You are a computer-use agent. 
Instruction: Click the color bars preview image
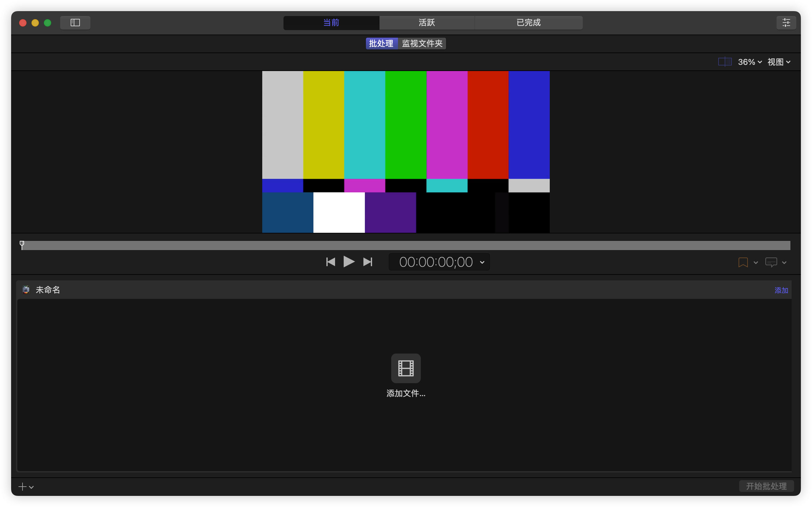pos(406,152)
